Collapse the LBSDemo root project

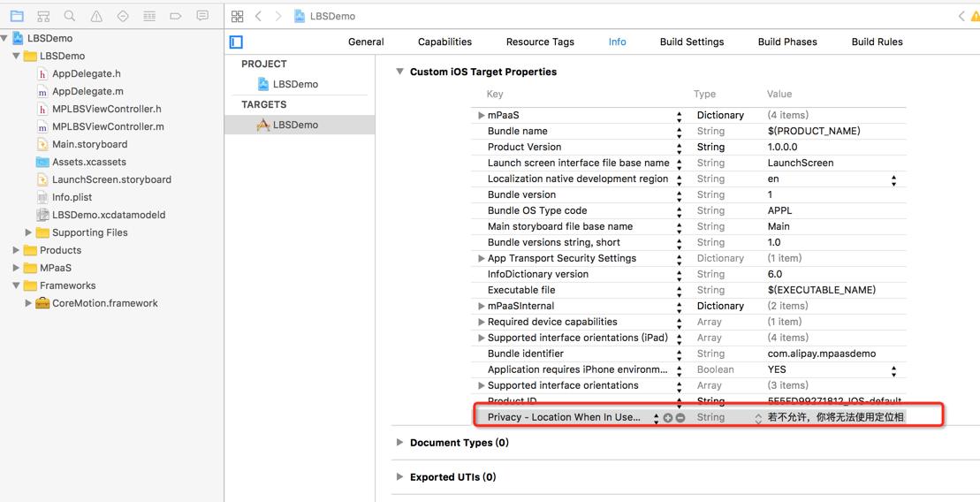[x=4, y=39]
